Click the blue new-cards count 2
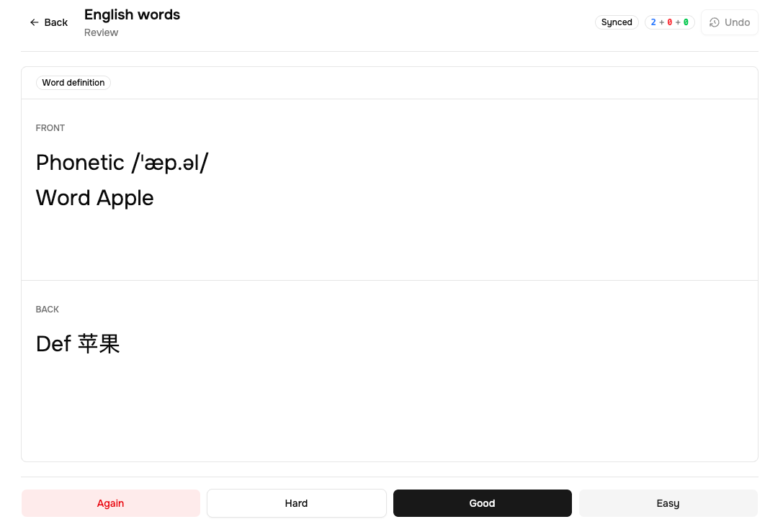This screenshot has width=783, height=532. coord(653,22)
